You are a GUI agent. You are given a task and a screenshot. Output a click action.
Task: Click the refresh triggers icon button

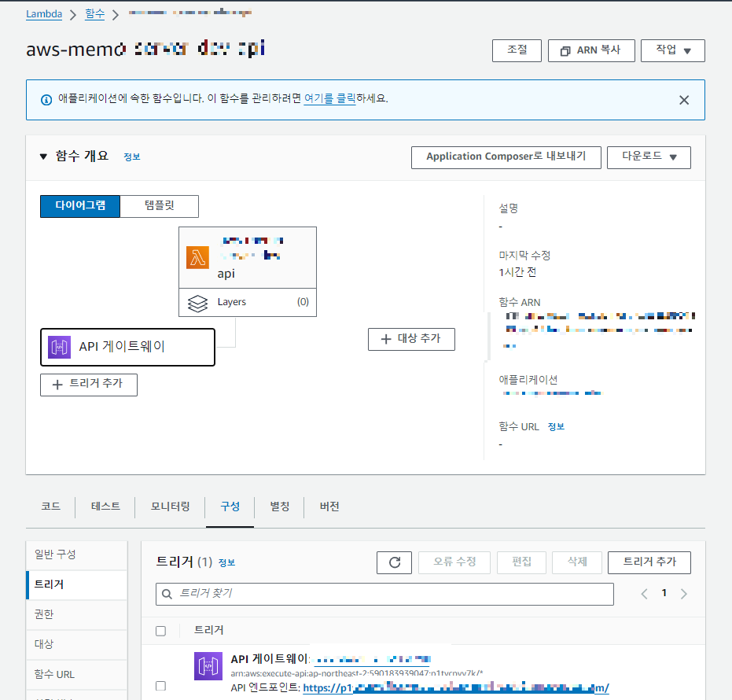pyautogui.click(x=394, y=562)
